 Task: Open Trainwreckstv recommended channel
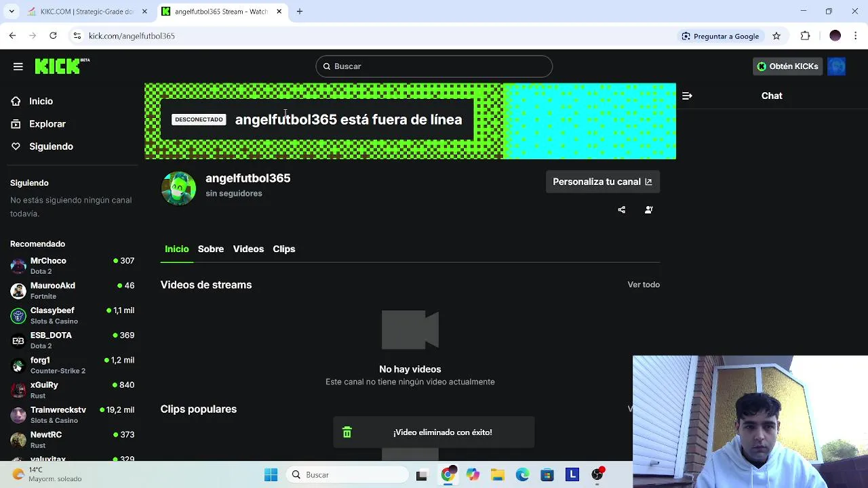pyautogui.click(x=72, y=415)
